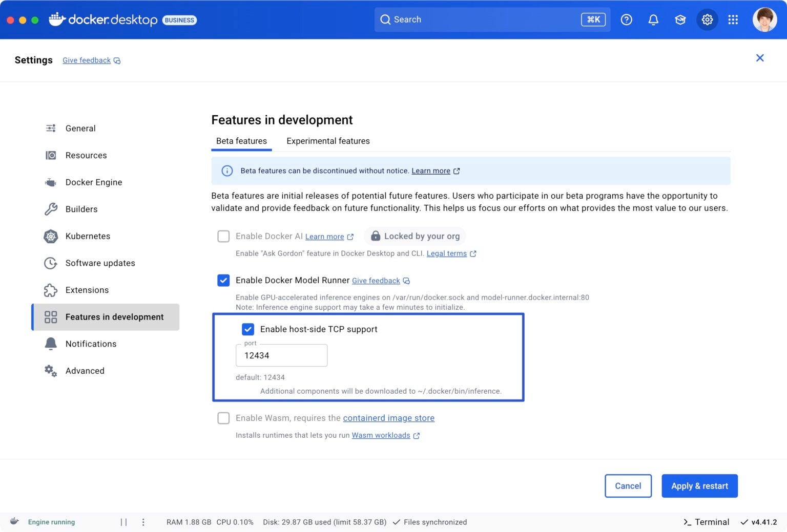Select the Beta features tab
787x532 pixels.
pos(241,141)
